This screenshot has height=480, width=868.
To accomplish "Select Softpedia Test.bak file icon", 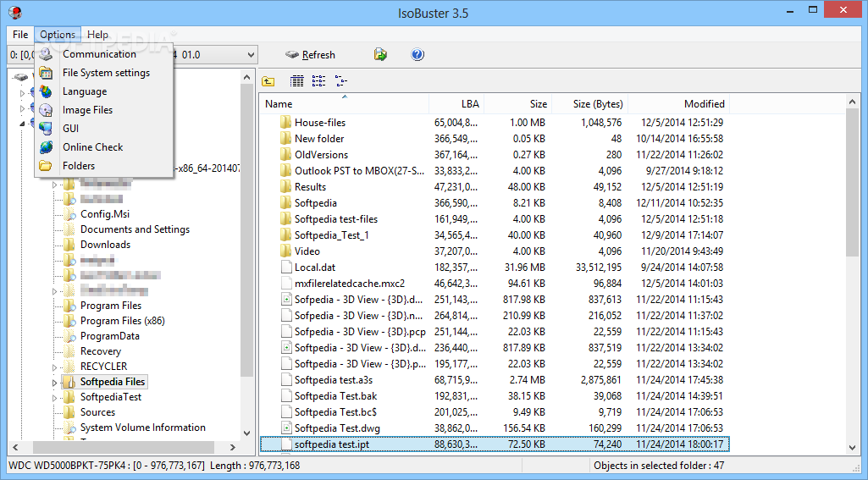I will pyautogui.click(x=286, y=395).
